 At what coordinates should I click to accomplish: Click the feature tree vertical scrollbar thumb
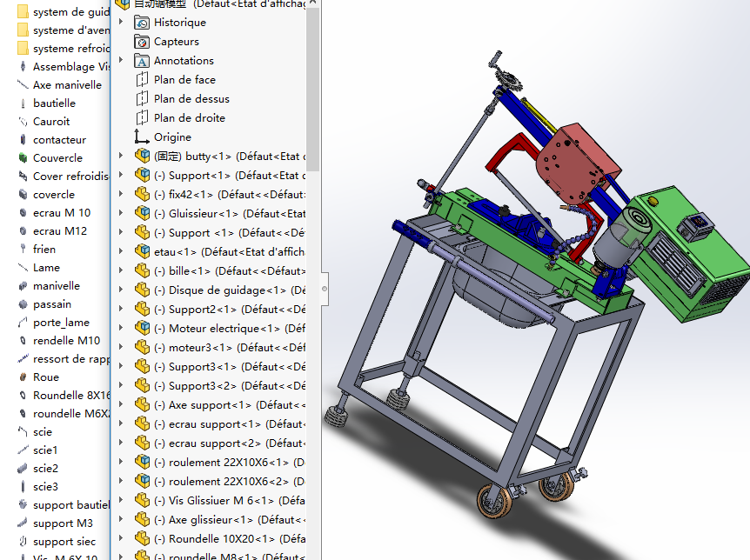(x=313, y=89)
